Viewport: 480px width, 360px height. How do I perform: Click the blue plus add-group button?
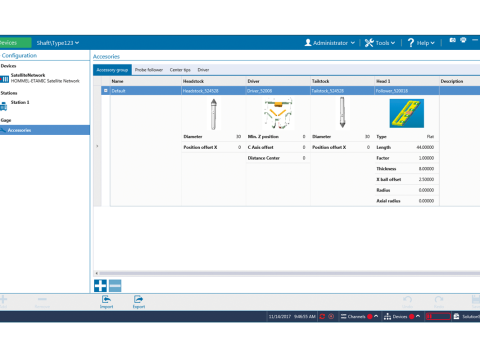[100, 286]
